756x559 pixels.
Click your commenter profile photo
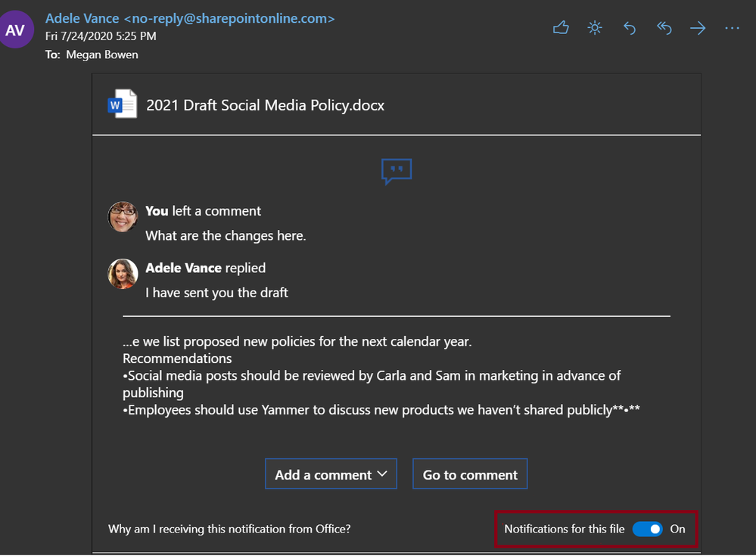[123, 217]
